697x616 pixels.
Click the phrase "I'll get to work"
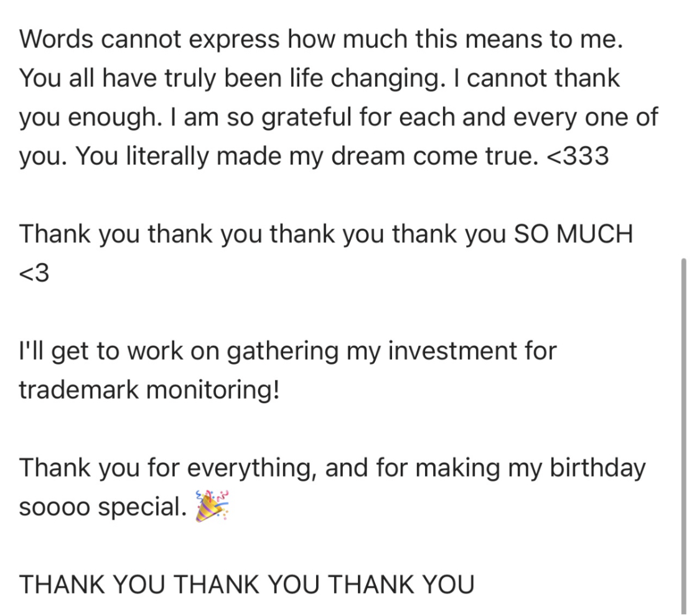101,351
